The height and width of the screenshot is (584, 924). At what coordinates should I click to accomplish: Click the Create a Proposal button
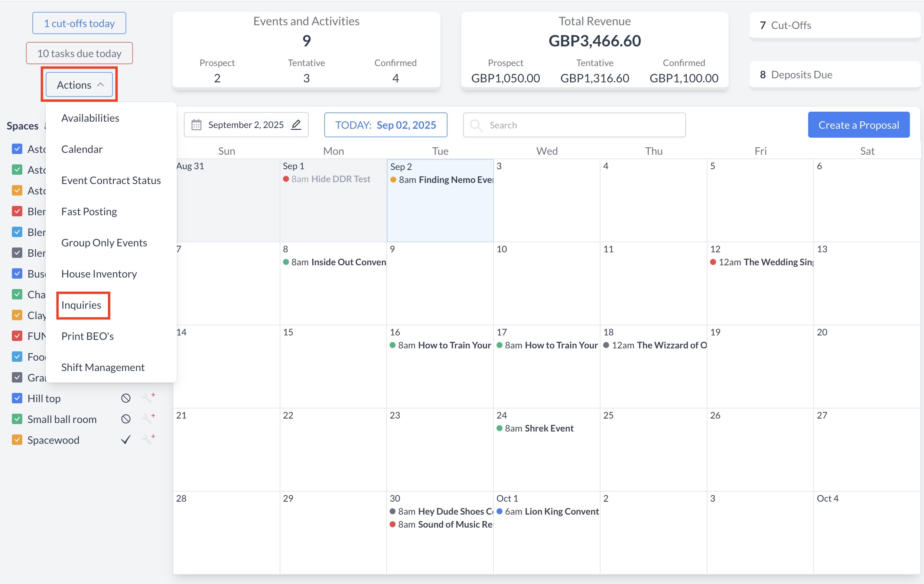(x=858, y=125)
